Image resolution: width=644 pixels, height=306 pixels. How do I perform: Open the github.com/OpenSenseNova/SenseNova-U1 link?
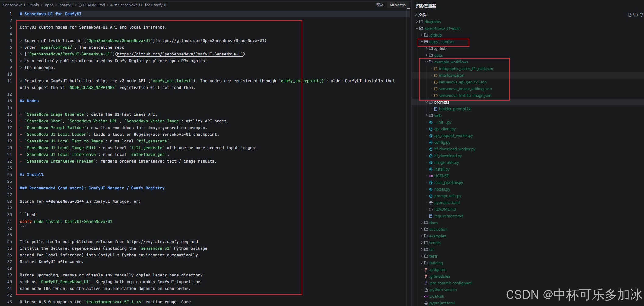pos(211,41)
